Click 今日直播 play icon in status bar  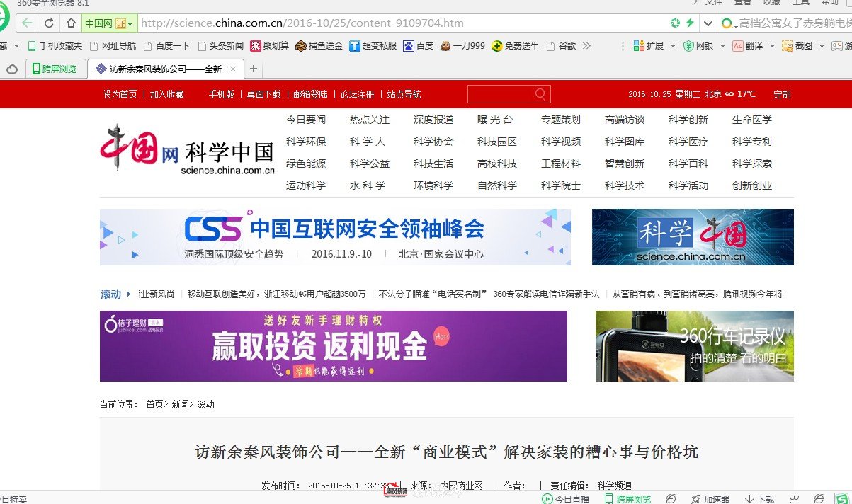547,499
